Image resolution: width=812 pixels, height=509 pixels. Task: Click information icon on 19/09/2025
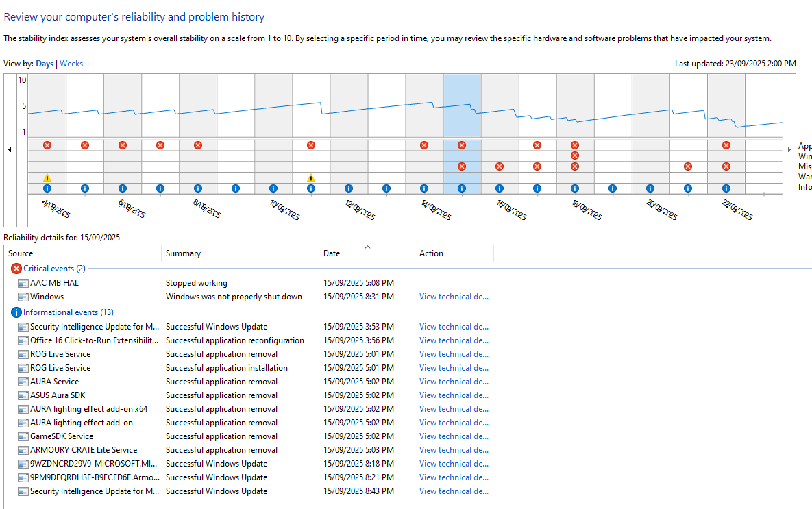click(x=613, y=188)
